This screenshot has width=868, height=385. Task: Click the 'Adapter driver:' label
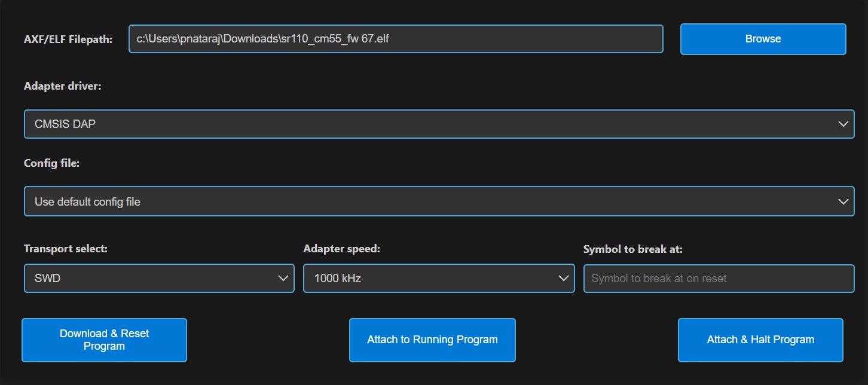click(63, 86)
